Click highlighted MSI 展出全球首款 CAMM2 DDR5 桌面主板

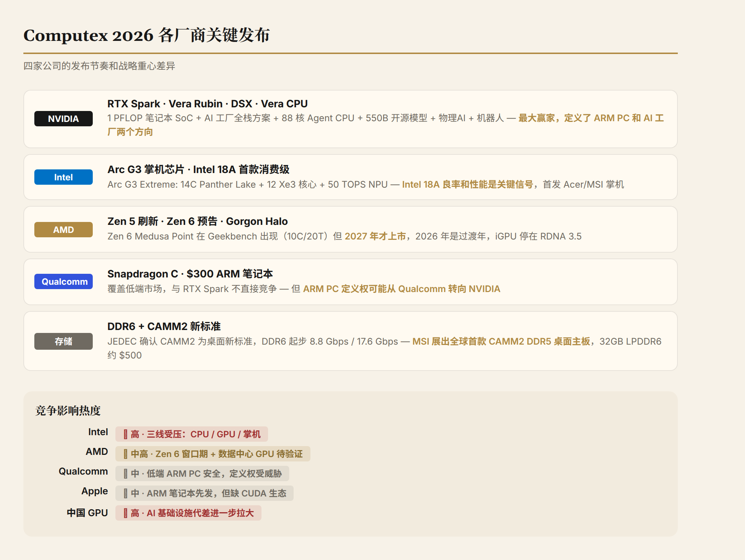[x=501, y=341]
